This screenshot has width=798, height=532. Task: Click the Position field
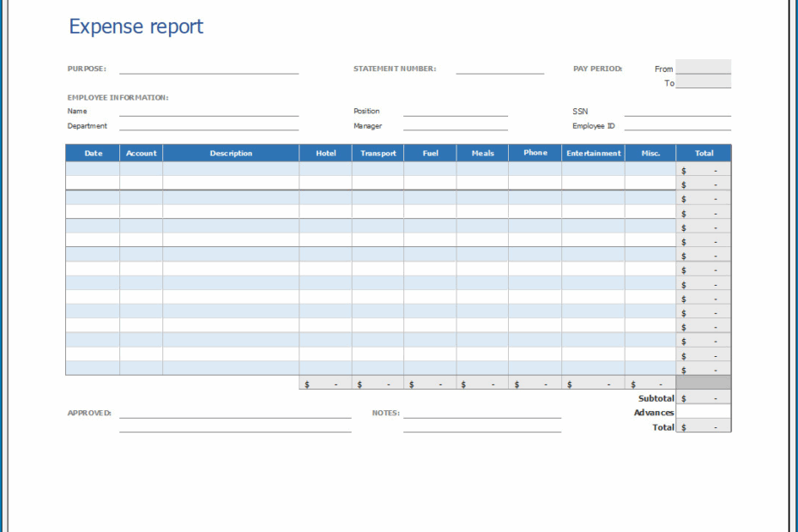[x=456, y=112]
